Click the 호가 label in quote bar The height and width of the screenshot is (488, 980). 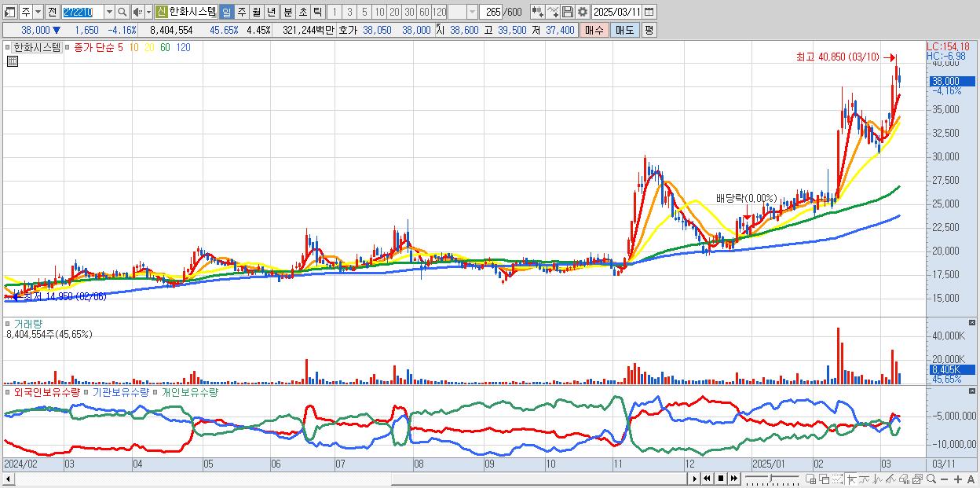point(347,30)
